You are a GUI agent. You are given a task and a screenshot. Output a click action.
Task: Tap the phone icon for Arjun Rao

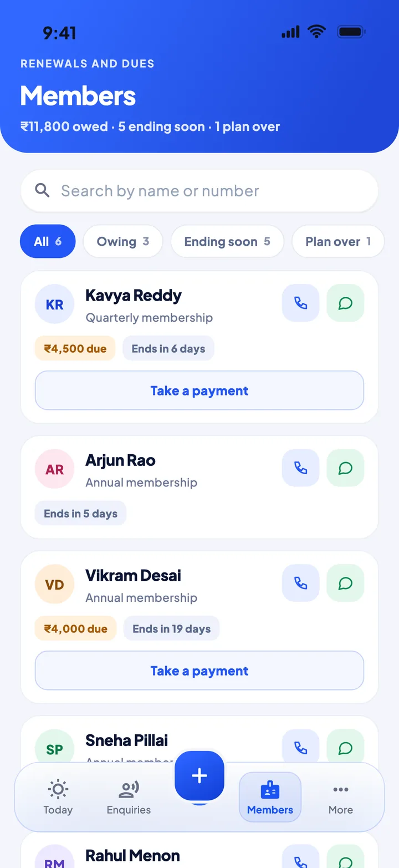click(x=301, y=468)
